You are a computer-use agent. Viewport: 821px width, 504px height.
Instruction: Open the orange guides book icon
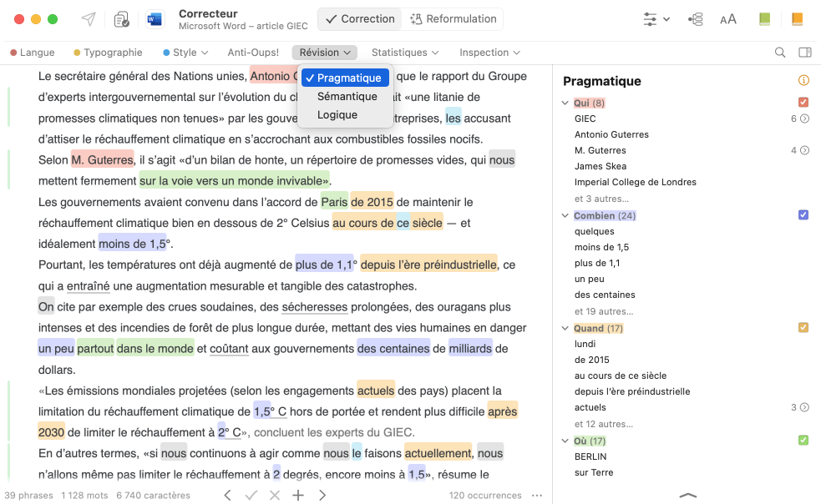[x=797, y=19]
